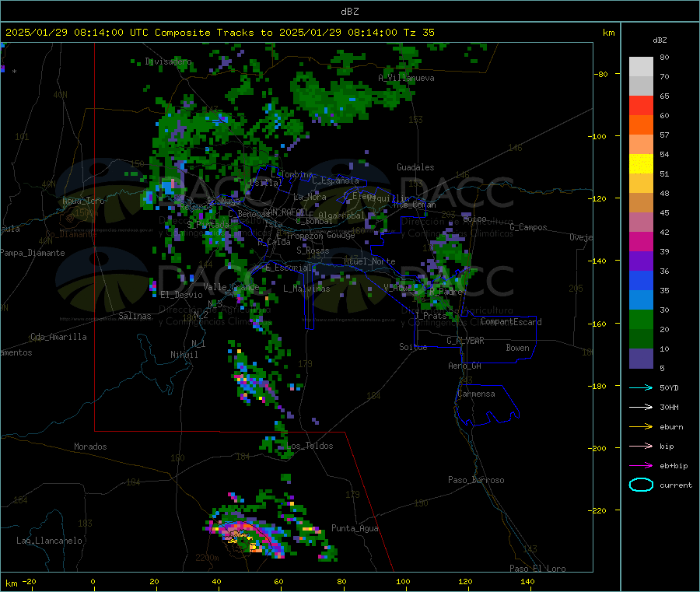Screen dimensions: 700x592
Task: Click the 'dBZ' title at top
Action: pyautogui.click(x=349, y=12)
